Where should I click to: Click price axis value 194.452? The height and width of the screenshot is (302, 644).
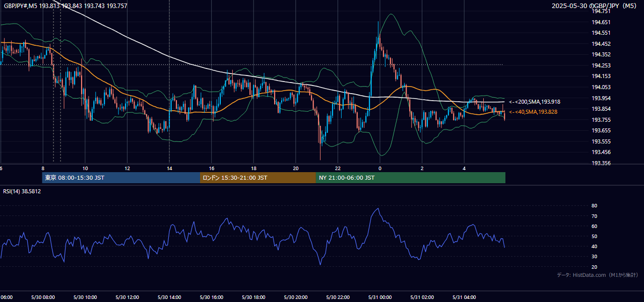pos(601,44)
